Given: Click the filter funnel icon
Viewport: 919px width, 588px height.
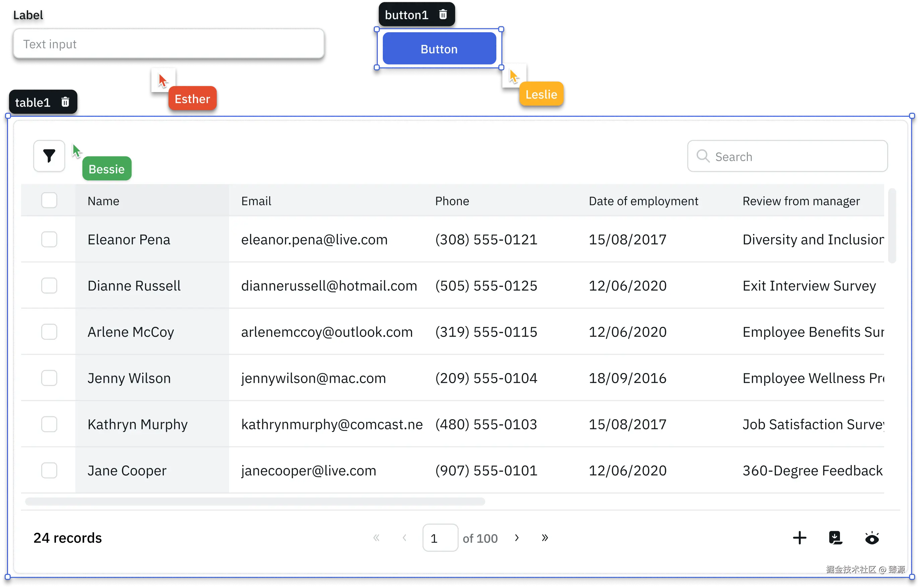Looking at the screenshot, I should coord(49,156).
